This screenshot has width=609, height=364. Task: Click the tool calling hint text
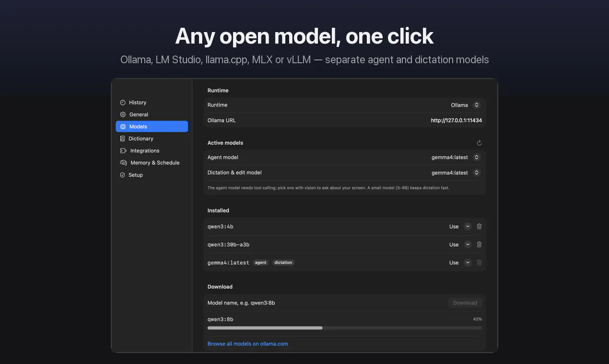[x=328, y=188]
